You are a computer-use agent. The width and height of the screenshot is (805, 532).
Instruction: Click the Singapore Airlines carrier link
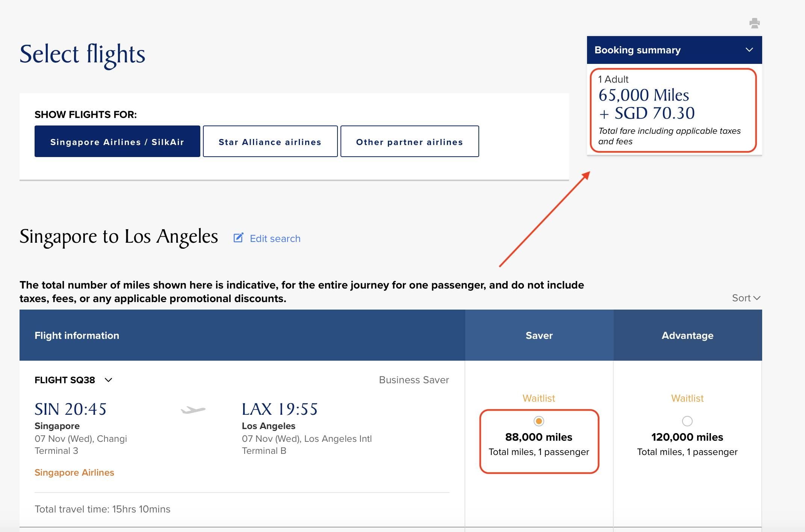[x=74, y=473]
